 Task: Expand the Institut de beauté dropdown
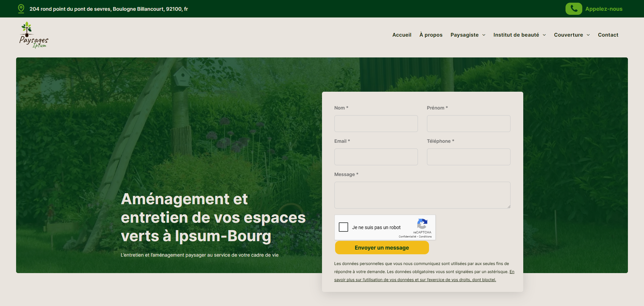tap(519, 35)
